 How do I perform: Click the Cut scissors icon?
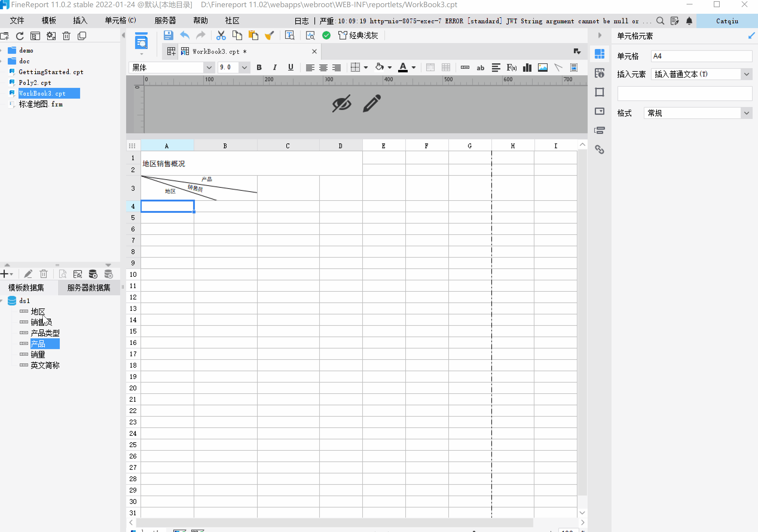click(221, 35)
